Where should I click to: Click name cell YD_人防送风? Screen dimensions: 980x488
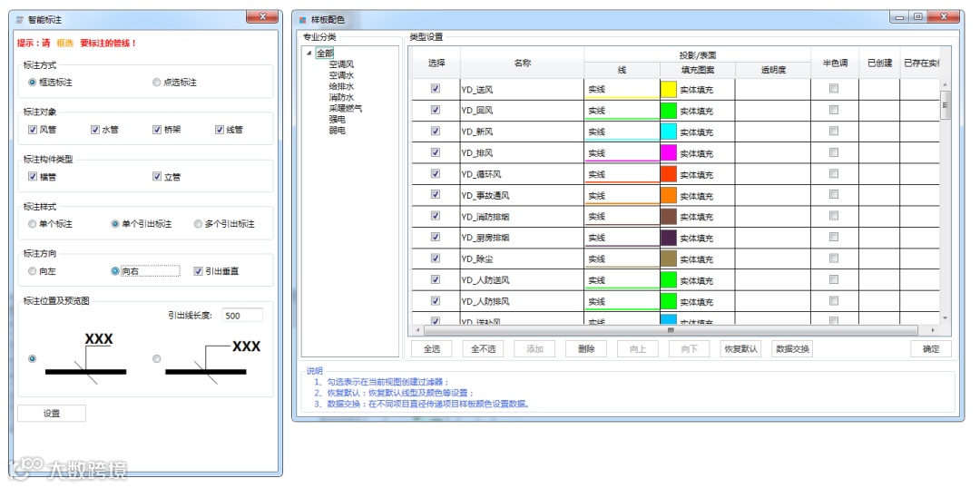522,280
